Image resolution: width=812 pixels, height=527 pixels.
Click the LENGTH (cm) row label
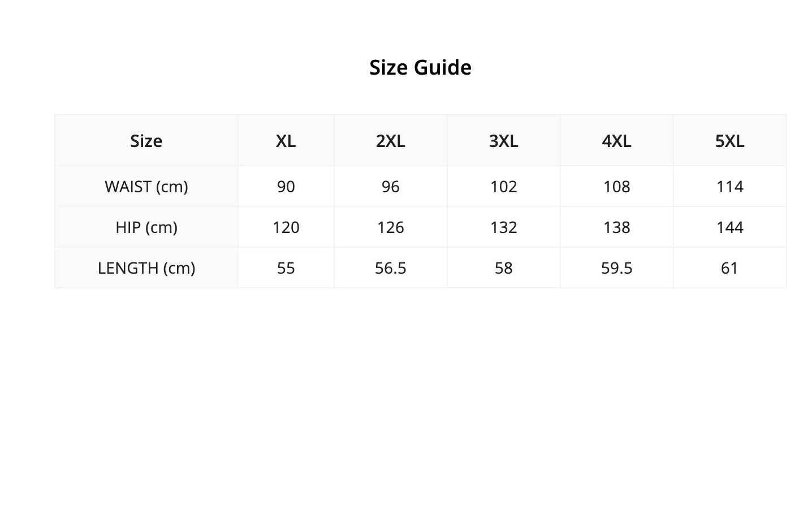pos(146,268)
